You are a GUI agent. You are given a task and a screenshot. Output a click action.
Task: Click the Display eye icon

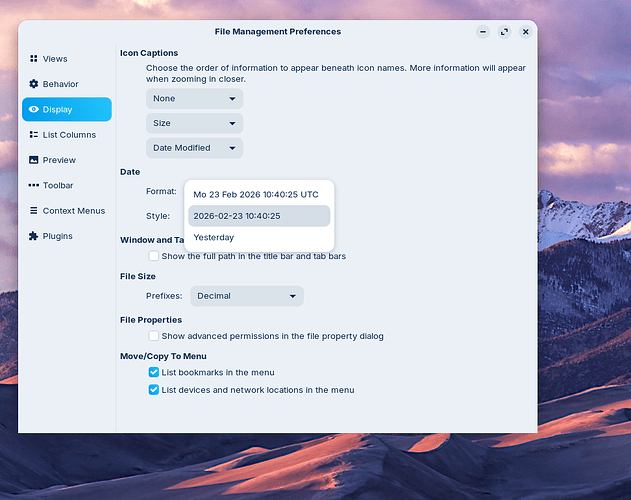34,109
